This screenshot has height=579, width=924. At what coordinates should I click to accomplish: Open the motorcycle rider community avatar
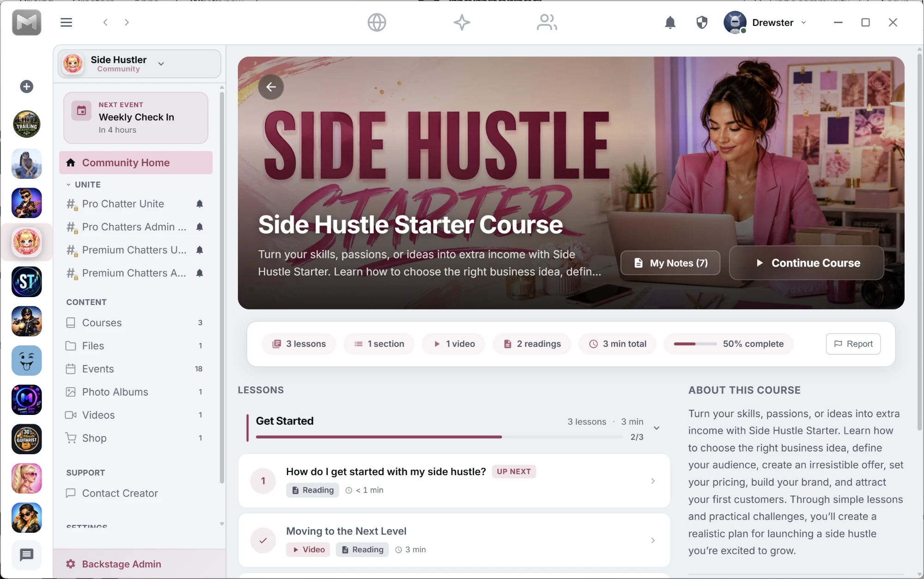click(26, 321)
